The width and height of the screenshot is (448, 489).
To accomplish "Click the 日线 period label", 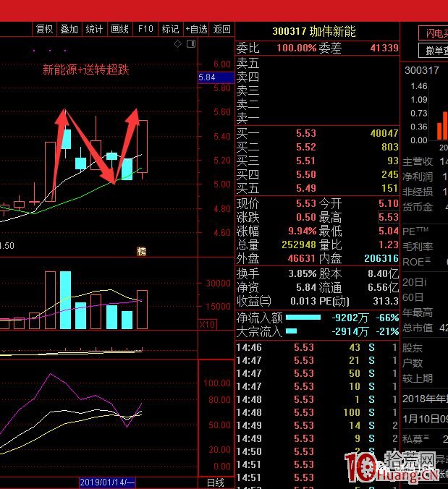I will coord(216,482).
